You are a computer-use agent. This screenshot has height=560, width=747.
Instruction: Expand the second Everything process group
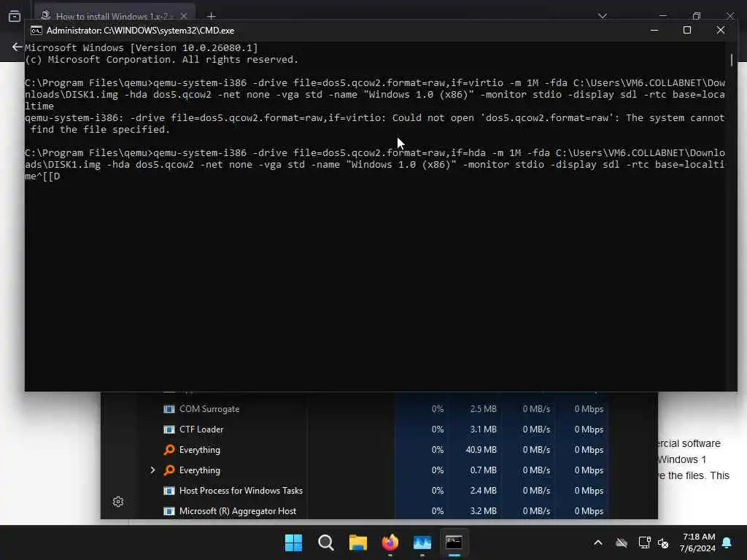(152, 470)
